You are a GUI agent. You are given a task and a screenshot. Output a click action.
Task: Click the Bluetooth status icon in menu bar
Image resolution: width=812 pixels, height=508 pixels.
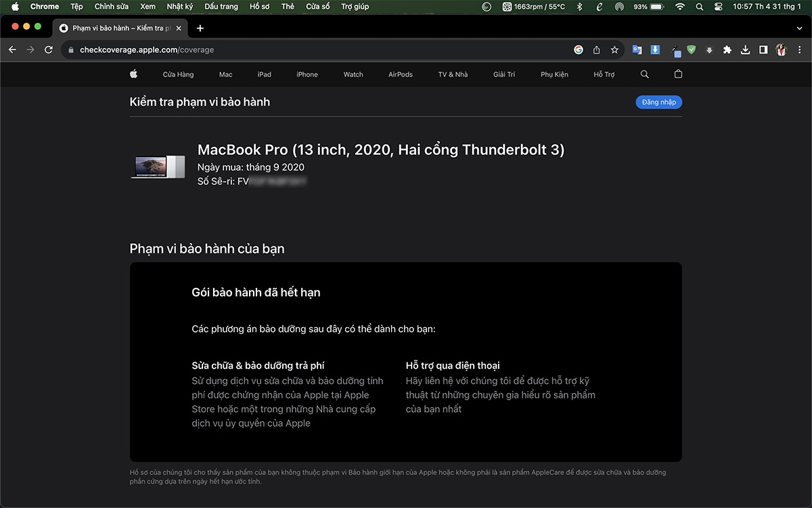coord(579,7)
